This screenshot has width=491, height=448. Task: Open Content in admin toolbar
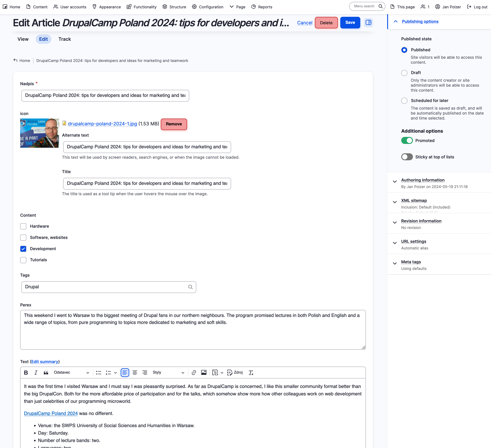pyautogui.click(x=37, y=7)
